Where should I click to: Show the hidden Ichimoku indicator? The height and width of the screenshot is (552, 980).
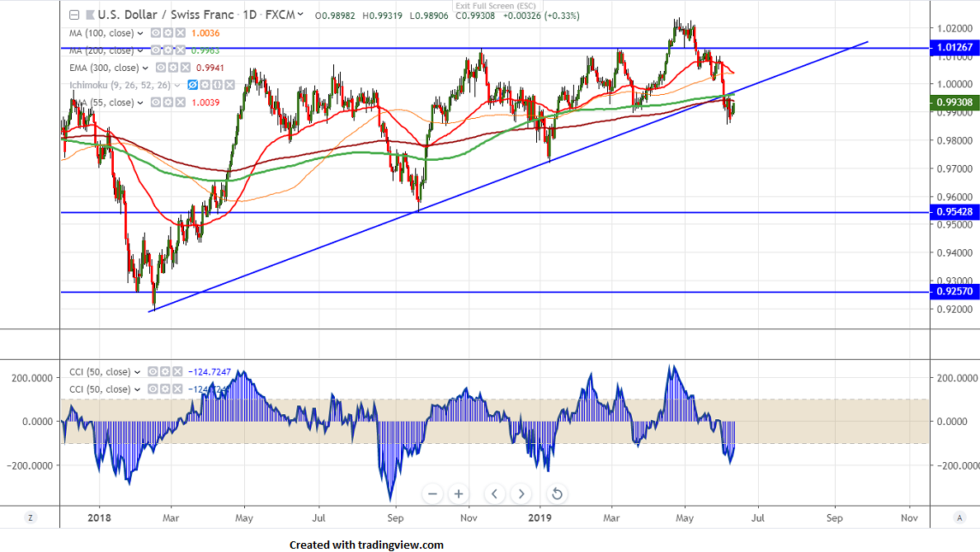click(x=194, y=85)
